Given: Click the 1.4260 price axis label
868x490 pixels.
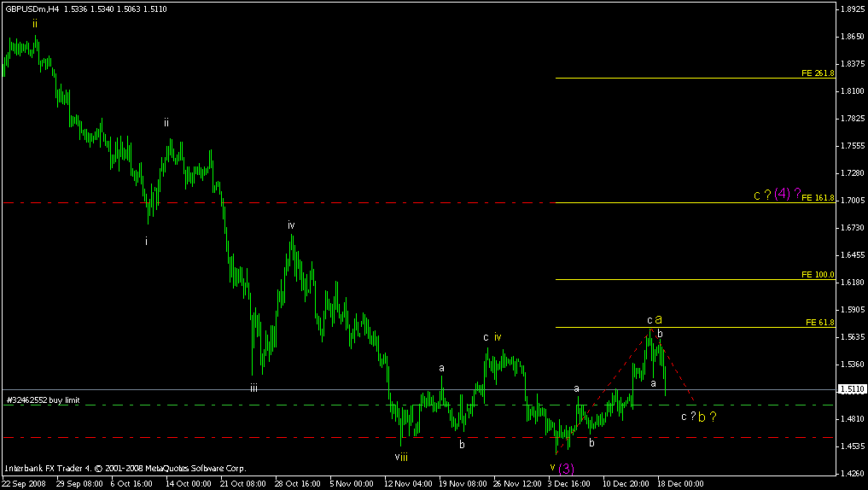Looking at the screenshot, I should pos(853,474).
